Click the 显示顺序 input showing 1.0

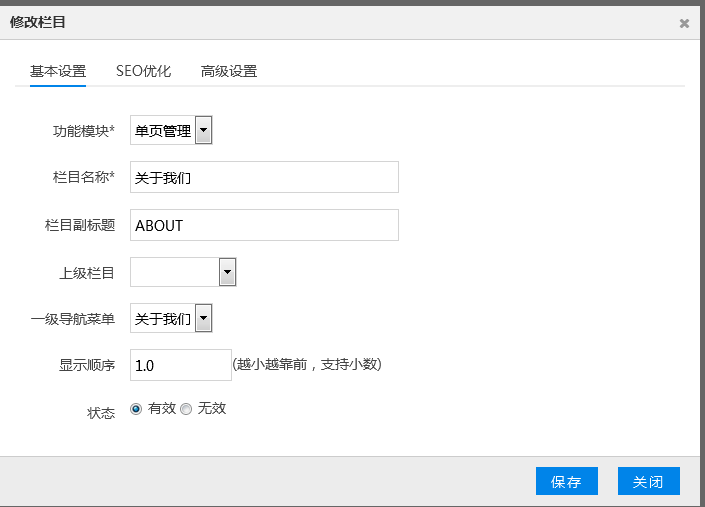coord(181,365)
